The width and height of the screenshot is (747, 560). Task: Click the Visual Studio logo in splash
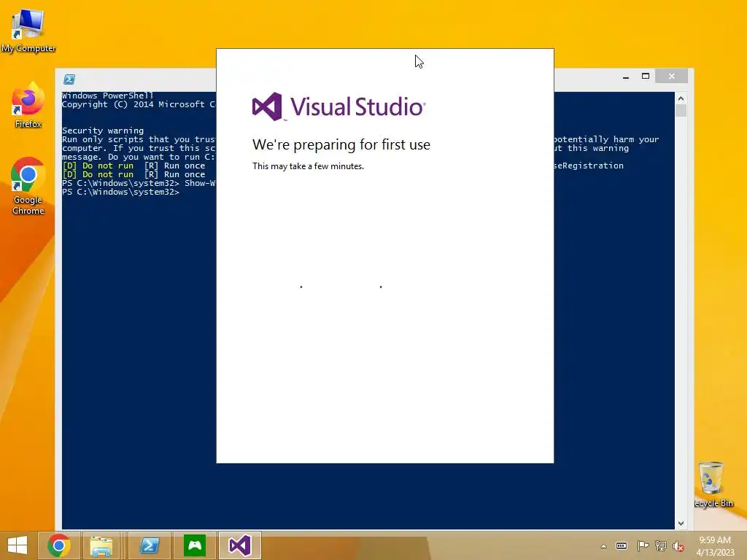point(338,106)
